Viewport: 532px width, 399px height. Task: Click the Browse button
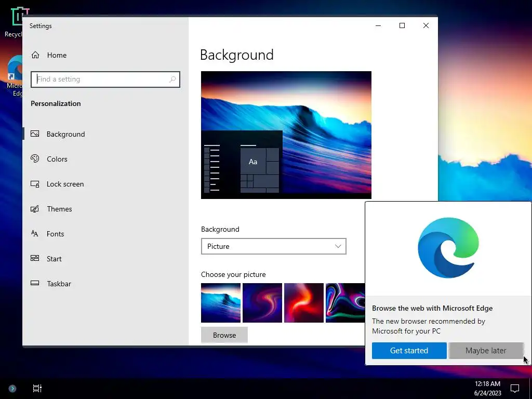(224, 335)
